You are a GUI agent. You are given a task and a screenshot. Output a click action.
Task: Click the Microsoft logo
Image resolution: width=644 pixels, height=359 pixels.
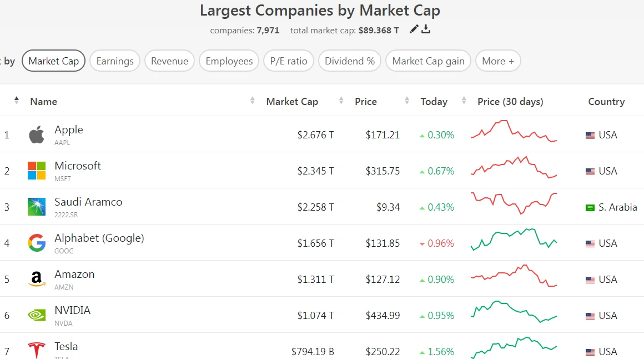tap(36, 171)
